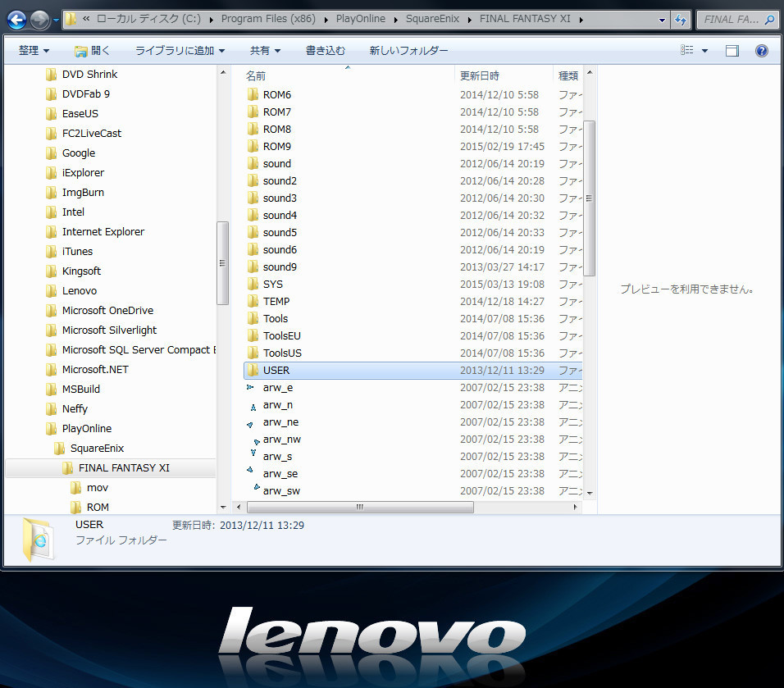Image resolution: width=784 pixels, height=688 pixels.
Task: Select the PlayOnline folder in tree
Action: tap(86, 429)
